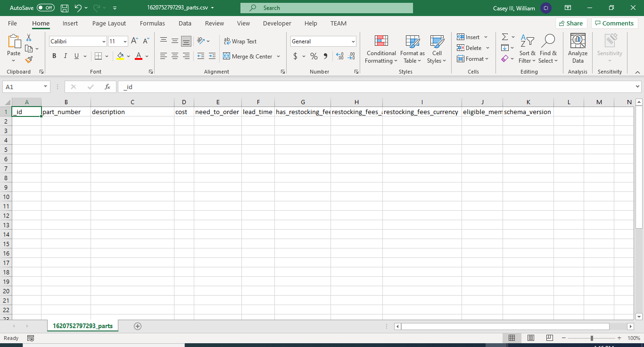Increase font size with larger A icon
Image resolution: width=644 pixels, height=347 pixels.
(x=134, y=41)
